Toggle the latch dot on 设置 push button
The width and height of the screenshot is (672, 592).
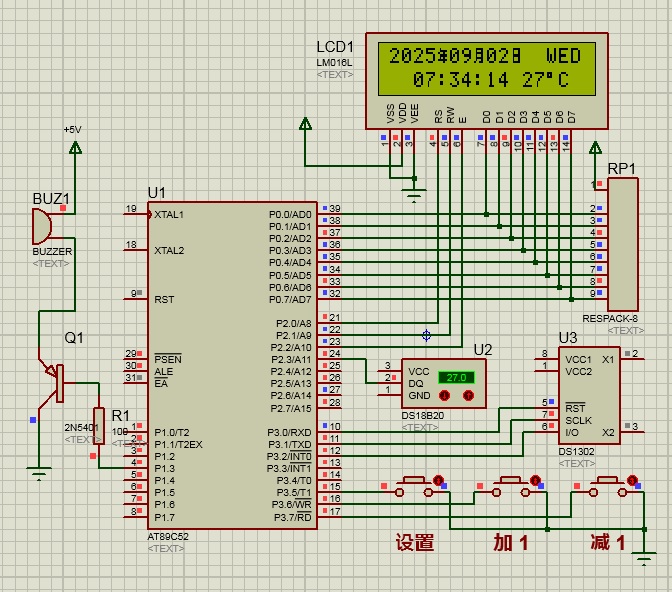(437, 481)
